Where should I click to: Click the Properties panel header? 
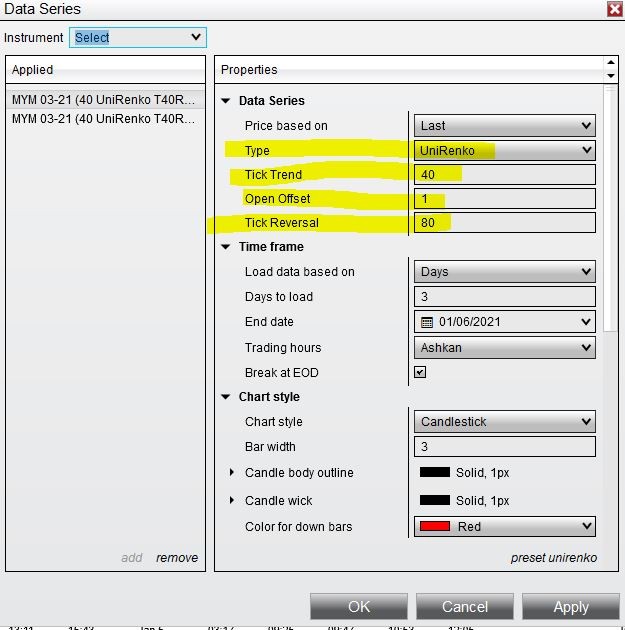coord(409,70)
